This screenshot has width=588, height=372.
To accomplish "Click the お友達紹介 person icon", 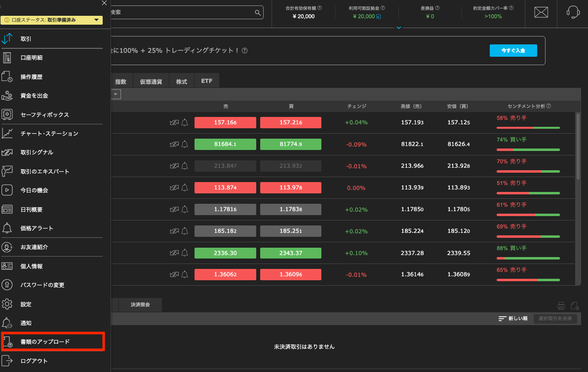I will point(7,247).
